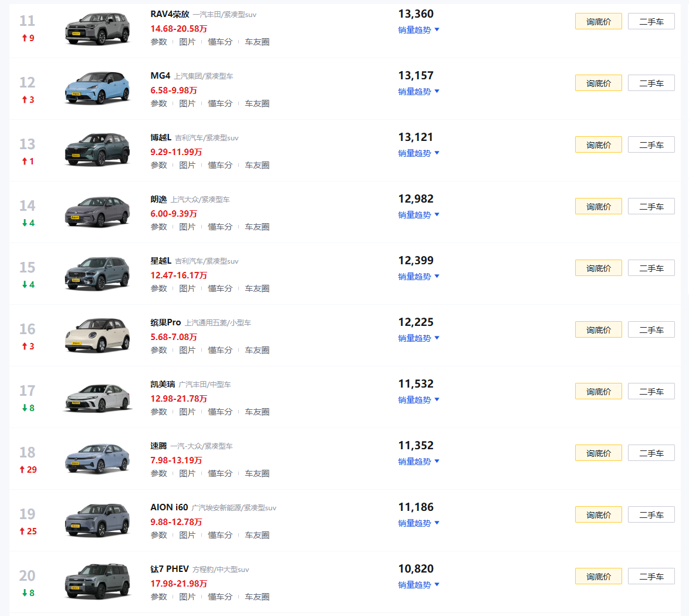The image size is (689, 616).
Task: Click 询底价 for 钛7 PHEV
Action: click(598, 577)
